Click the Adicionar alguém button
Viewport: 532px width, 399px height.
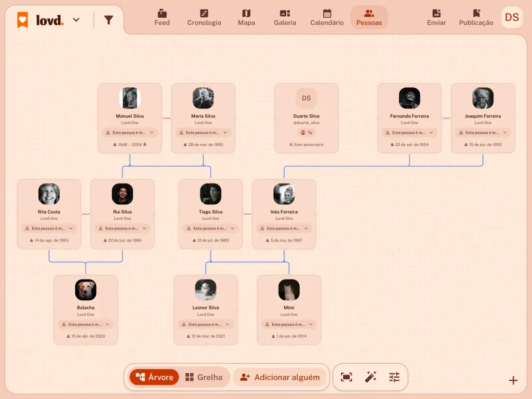(280, 377)
